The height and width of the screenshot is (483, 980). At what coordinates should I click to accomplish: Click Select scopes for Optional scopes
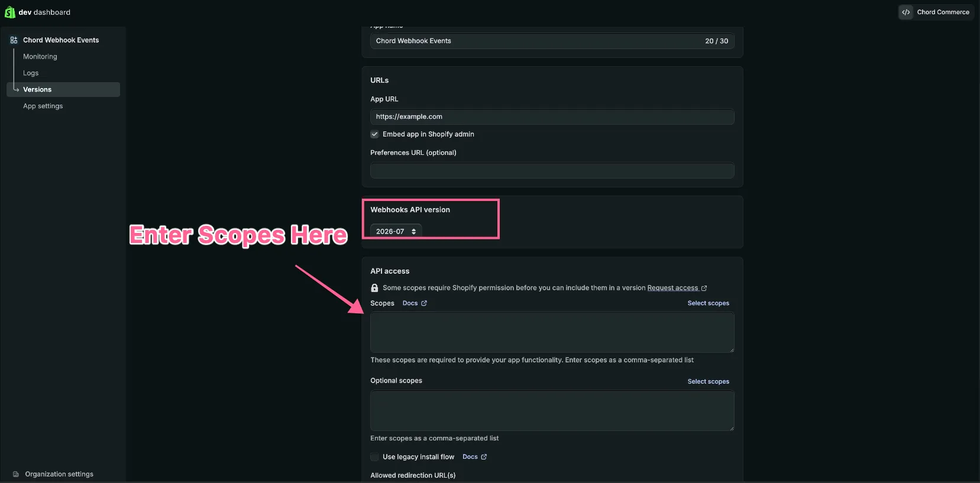click(708, 381)
